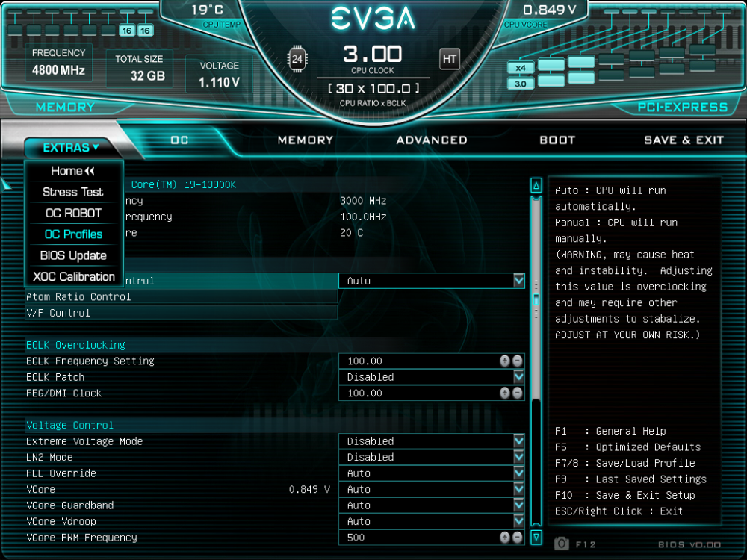The image size is (747, 560).
Task: Select OC Profiles from Extras menu
Action: 73,234
